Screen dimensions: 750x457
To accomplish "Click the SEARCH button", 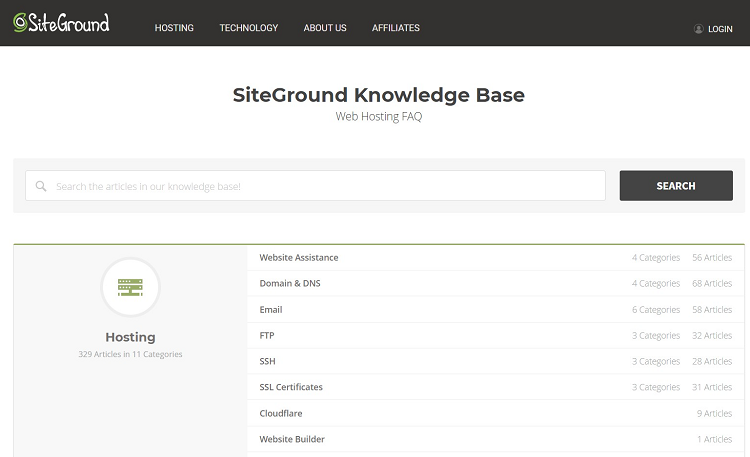I will 676,186.
